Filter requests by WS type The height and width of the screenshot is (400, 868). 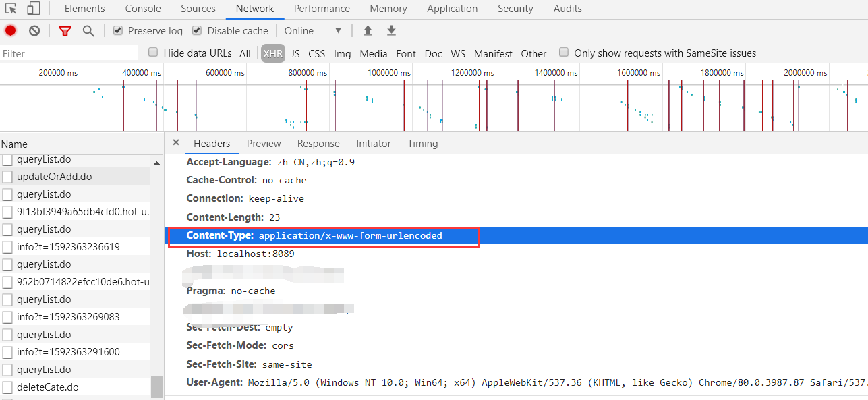click(x=458, y=53)
